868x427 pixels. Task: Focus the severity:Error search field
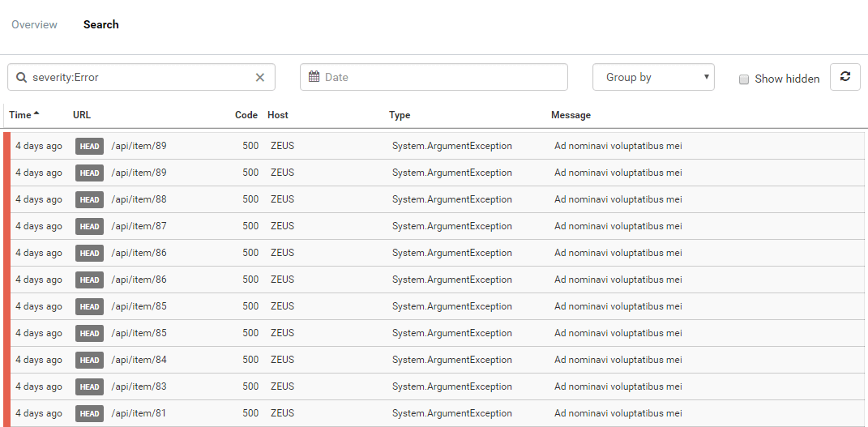(141, 77)
